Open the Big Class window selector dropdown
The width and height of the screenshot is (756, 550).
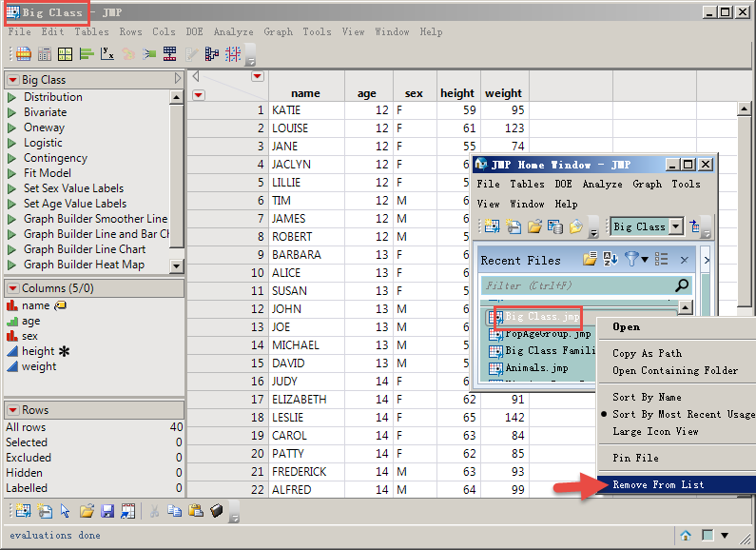(676, 226)
